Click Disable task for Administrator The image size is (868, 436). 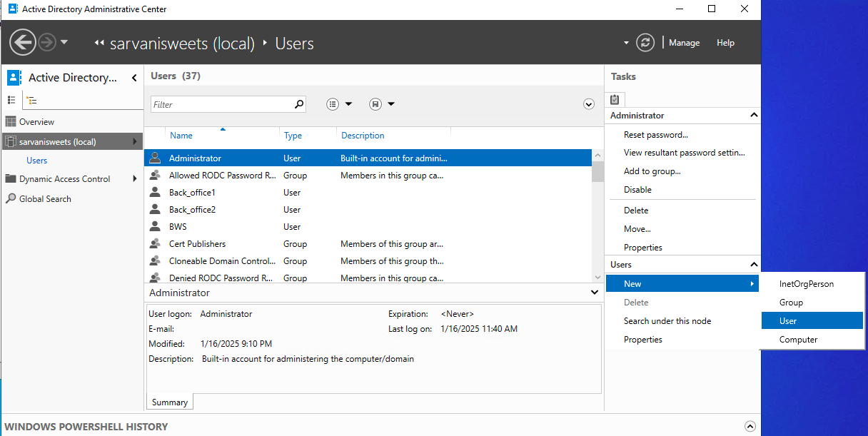pyautogui.click(x=637, y=190)
